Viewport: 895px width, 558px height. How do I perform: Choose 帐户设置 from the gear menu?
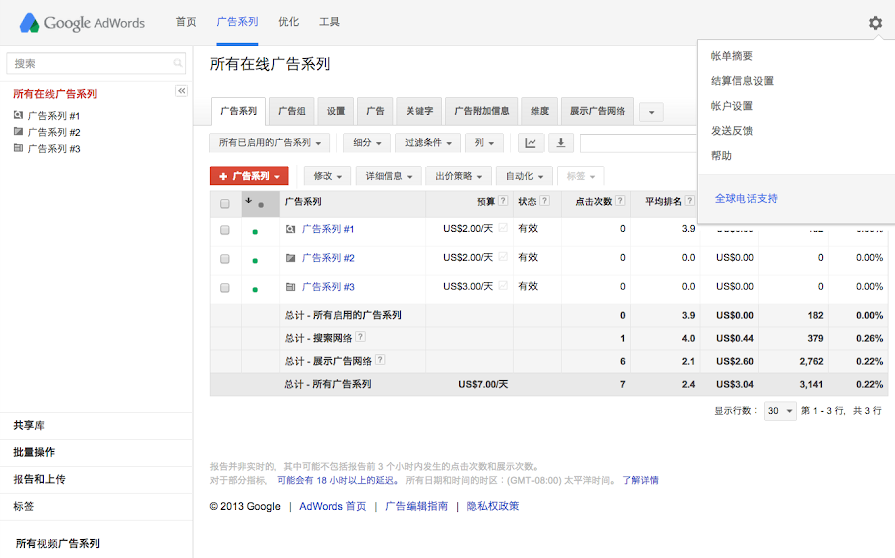click(x=731, y=106)
